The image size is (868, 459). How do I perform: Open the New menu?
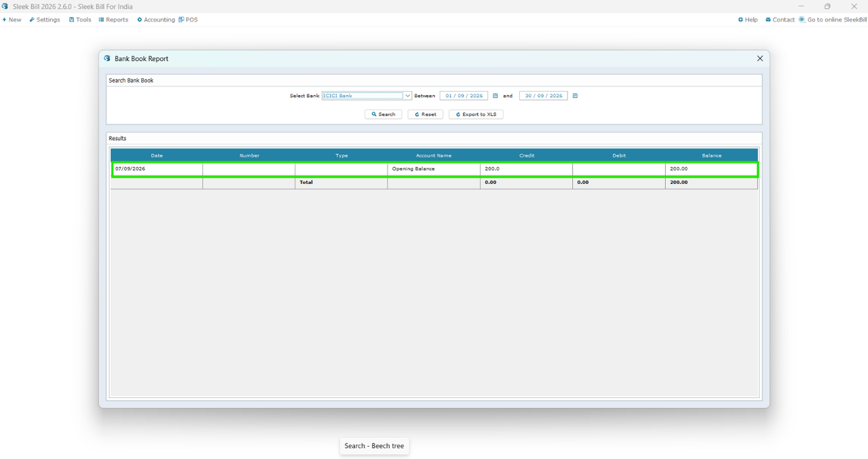pos(12,20)
